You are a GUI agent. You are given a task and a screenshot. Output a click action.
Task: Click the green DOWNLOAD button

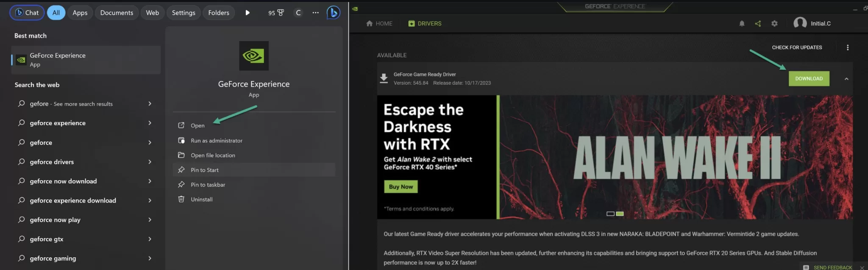tap(809, 78)
